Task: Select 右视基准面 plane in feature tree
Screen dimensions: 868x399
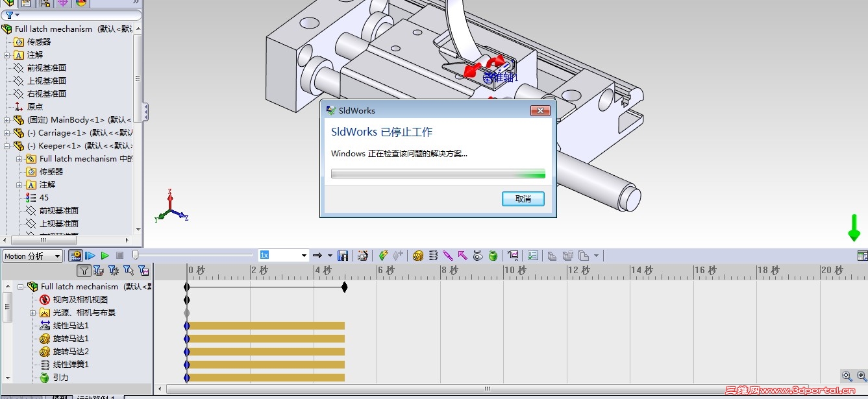Action: click(46, 94)
